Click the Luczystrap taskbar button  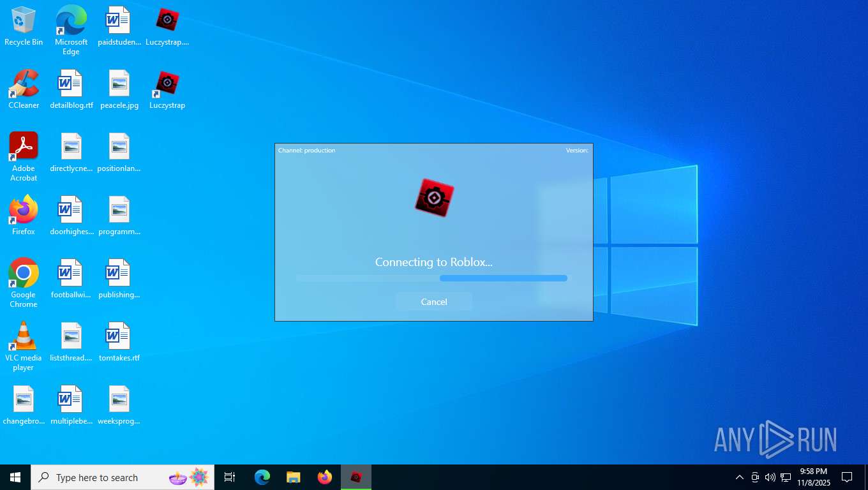click(356, 477)
